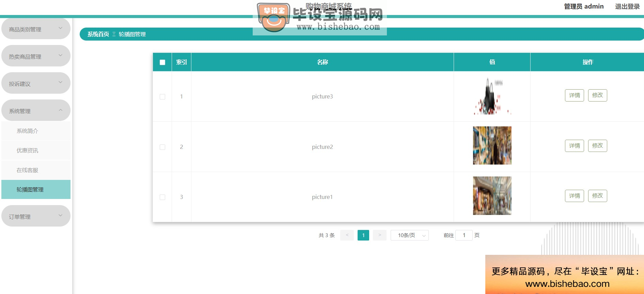This screenshot has width=644, height=294.
Task: Click 修改 button for picture3
Action: click(x=598, y=95)
